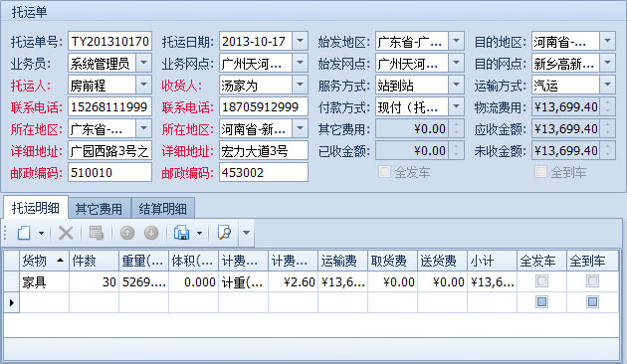Open the 目的网点 dropdown
The image size is (627, 364).
607,63
